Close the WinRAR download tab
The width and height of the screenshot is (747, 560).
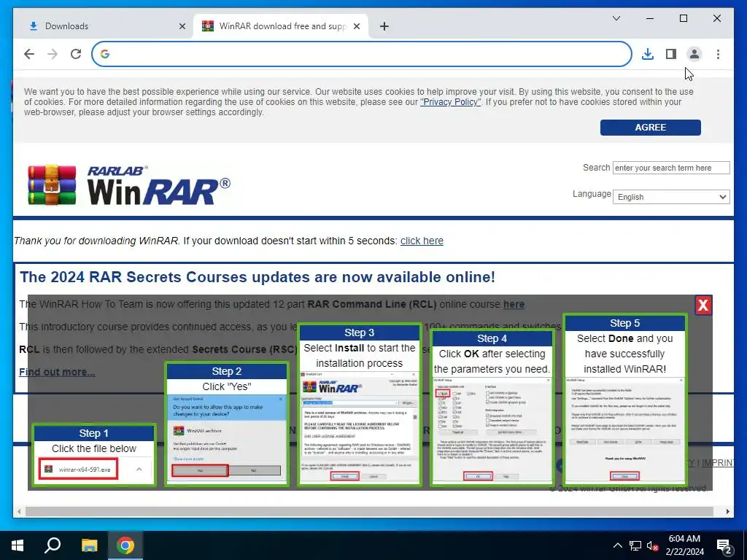(356, 26)
